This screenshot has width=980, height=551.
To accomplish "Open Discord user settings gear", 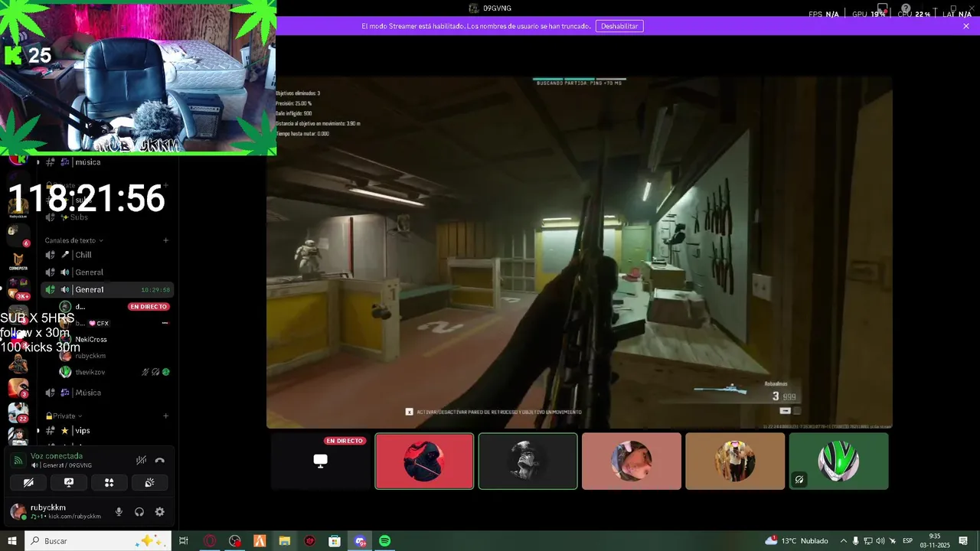I will pos(159,512).
